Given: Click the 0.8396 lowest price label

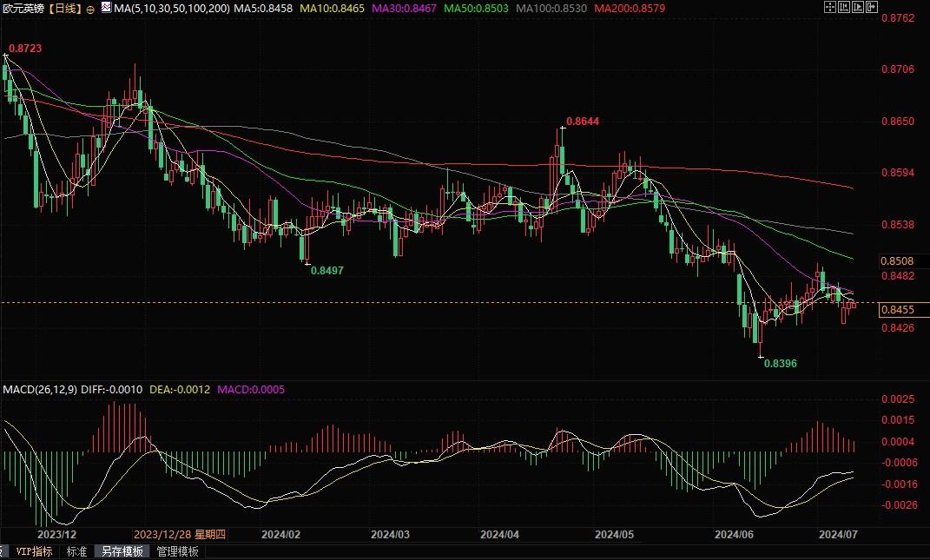Looking at the screenshot, I should [x=781, y=363].
